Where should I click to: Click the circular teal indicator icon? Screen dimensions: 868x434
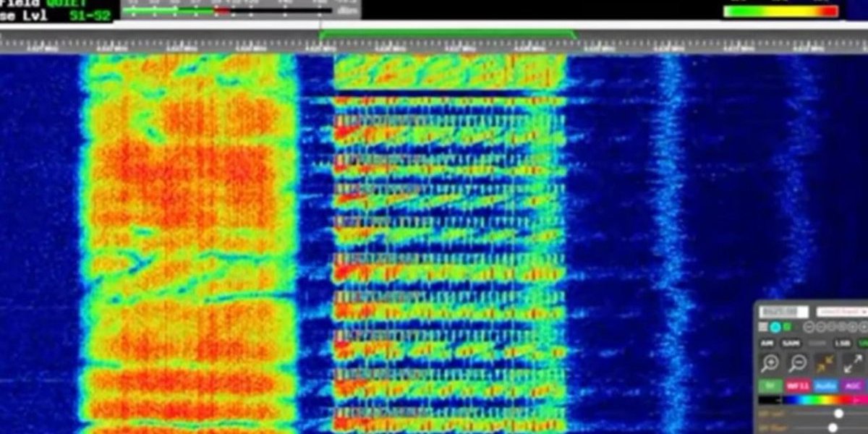775,327
